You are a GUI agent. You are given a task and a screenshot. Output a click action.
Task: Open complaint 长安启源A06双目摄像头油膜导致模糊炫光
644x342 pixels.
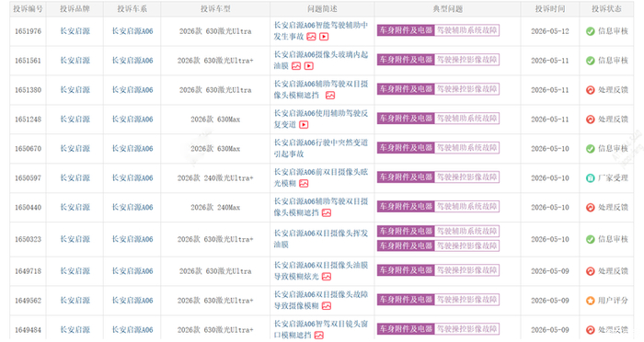point(321,271)
